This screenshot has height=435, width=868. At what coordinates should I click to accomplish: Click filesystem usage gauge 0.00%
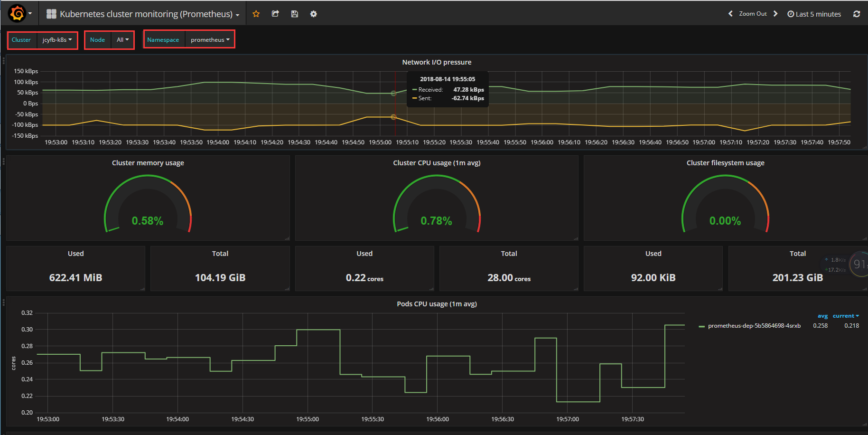click(725, 204)
